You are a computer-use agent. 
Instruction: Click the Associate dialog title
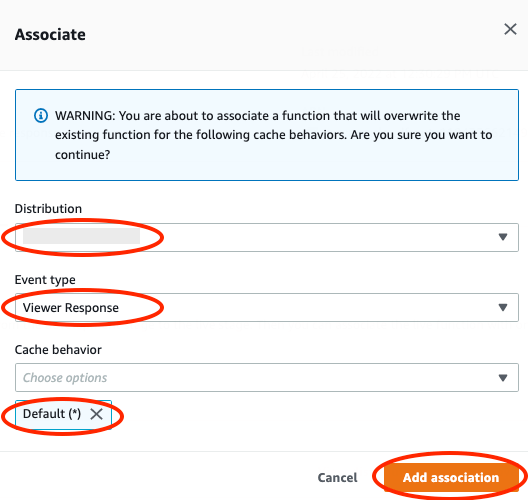(x=50, y=34)
